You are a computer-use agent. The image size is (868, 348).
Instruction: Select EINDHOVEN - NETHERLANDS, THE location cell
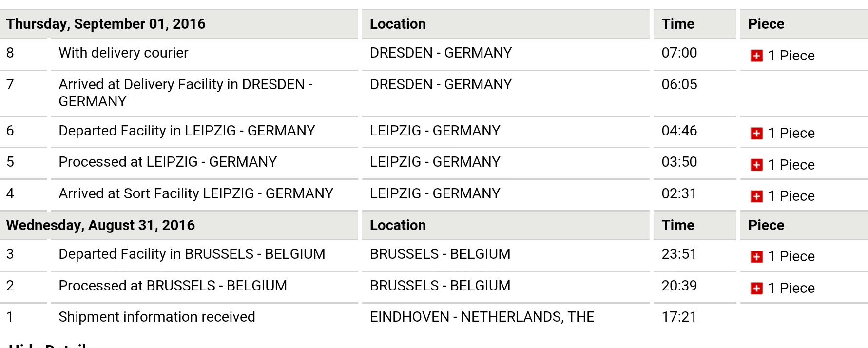[x=482, y=317]
